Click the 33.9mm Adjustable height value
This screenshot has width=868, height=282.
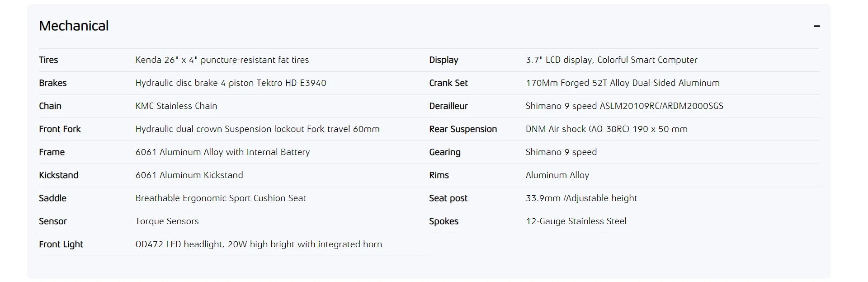[x=581, y=198]
